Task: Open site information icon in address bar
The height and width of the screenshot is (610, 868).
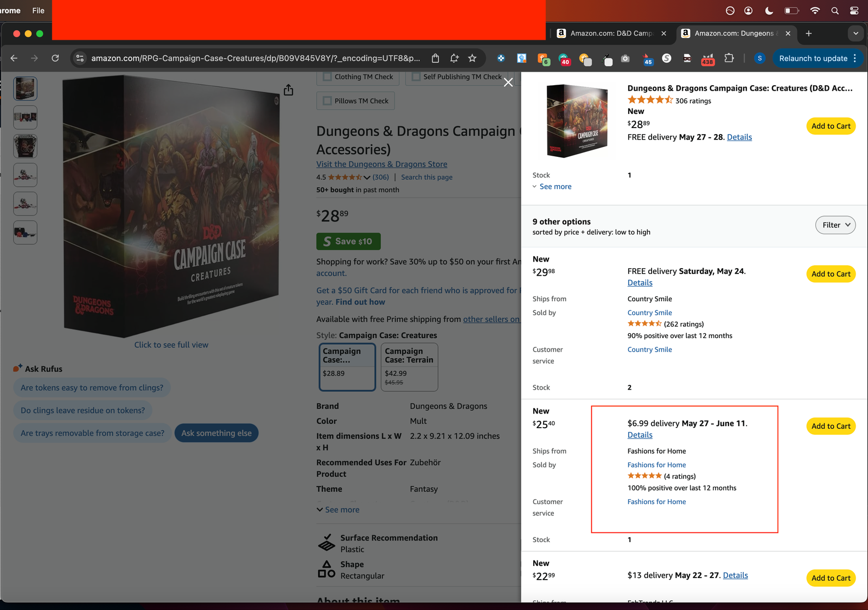Action: [80, 58]
